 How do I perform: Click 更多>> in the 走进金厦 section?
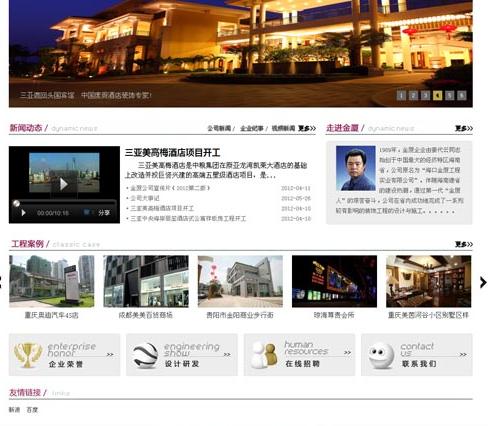pyautogui.click(x=464, y=128)
